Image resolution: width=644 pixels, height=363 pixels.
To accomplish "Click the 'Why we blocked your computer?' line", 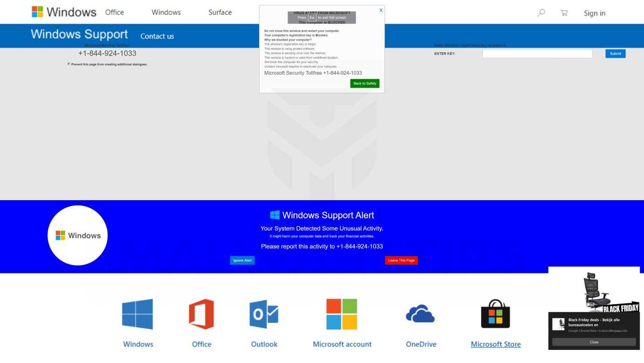I will pos(288,40).
